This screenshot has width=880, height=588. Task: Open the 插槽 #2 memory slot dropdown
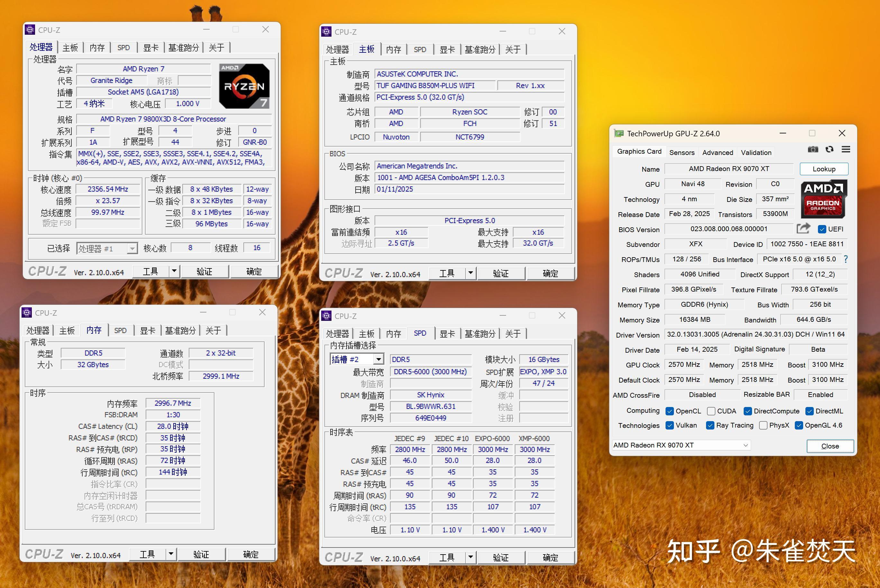380,359
